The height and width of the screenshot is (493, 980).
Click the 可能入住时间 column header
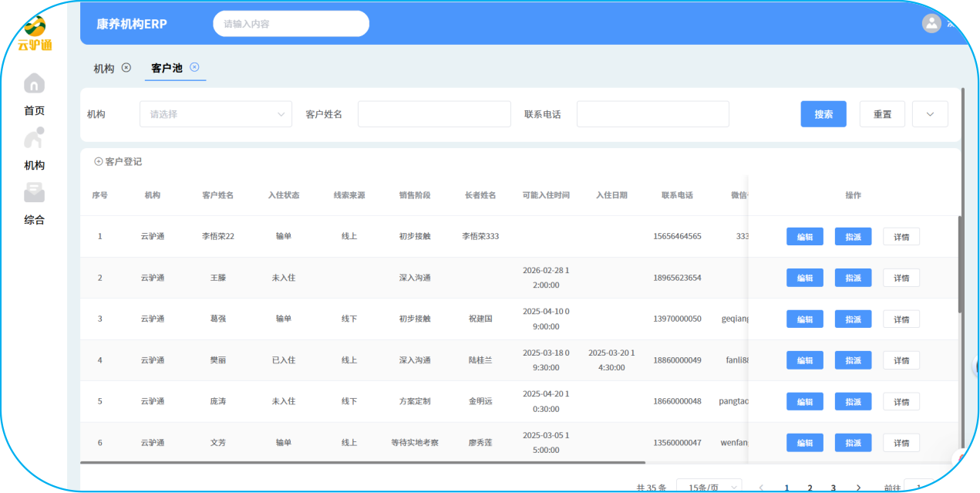[x=546, y=195]
